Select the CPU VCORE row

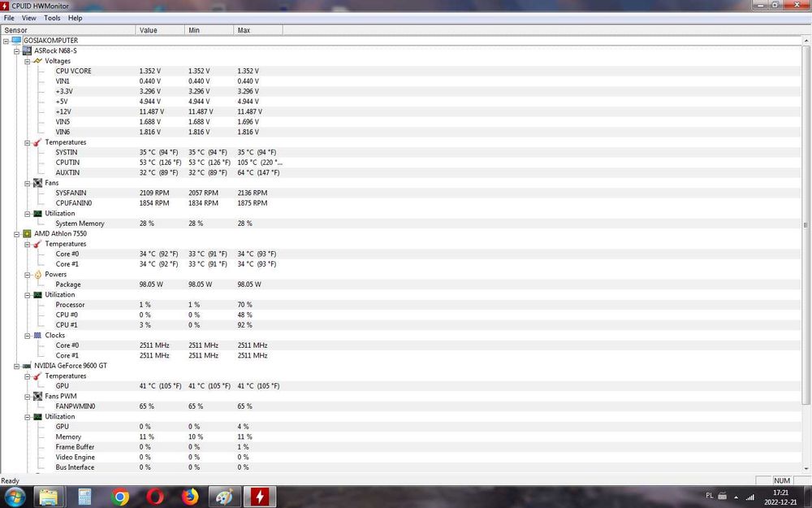point(401,71)
